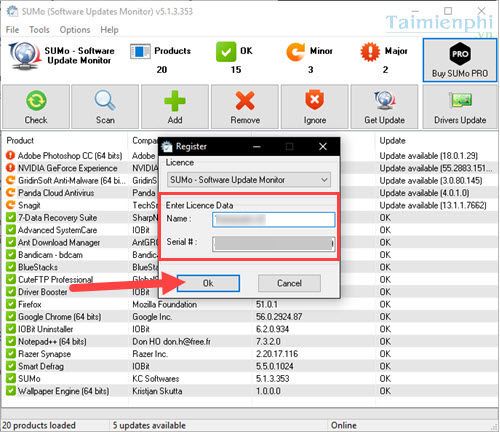The width and height of the screenshot is (500, 432).
Task: Click the Buy SUMo PRO button
Action: click(x=460, y=60)
